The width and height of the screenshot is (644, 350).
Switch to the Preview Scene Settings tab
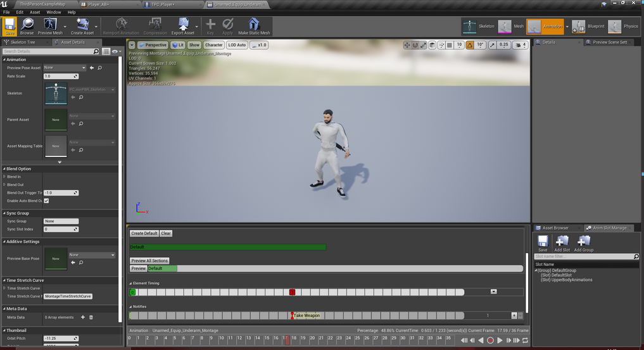610,42
